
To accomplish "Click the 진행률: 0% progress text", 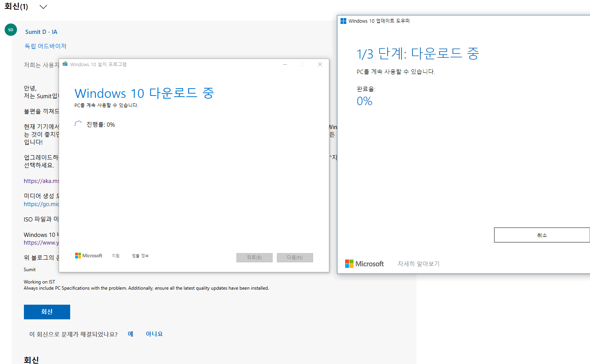I will pos(101,124).
